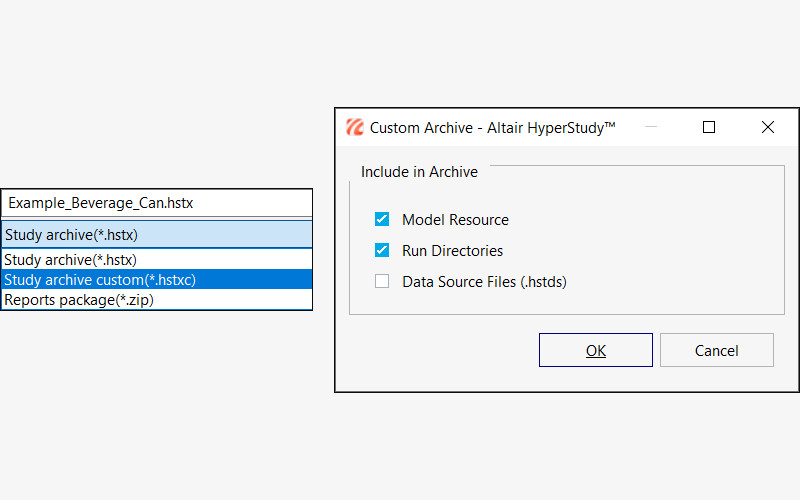Click the Altair HyperStudy logo icon
The height and width of the screenshot is (500, 800).
pyautogui.click(x=354, y=127)
